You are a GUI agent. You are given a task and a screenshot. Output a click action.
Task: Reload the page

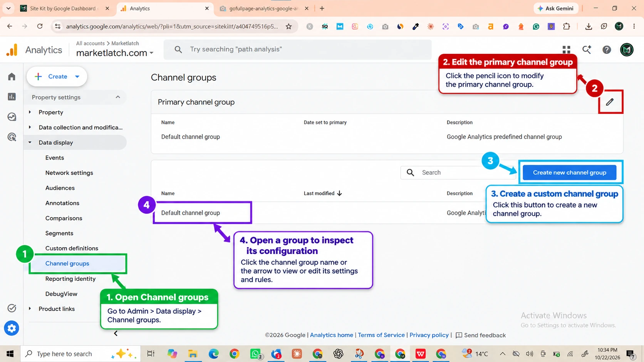pyautogui.click(x=40, y=26)
